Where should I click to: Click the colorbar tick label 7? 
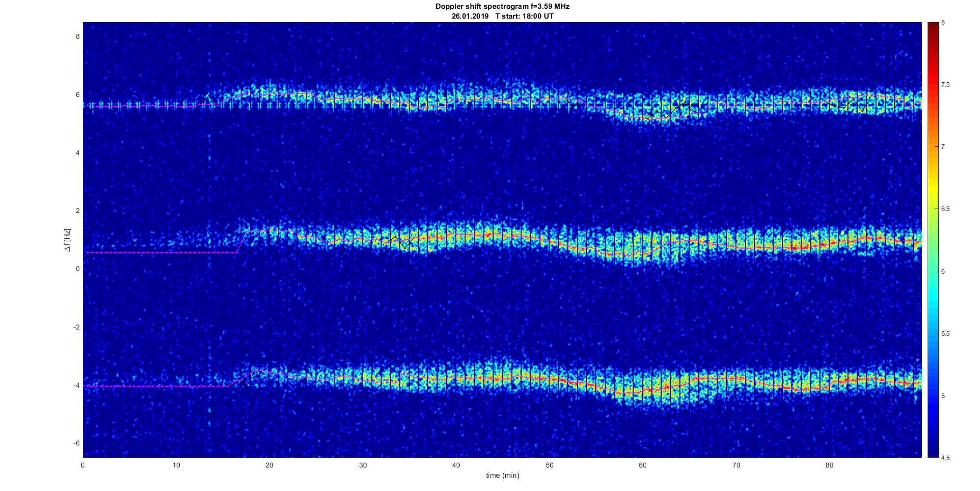(x=943, y=147)
